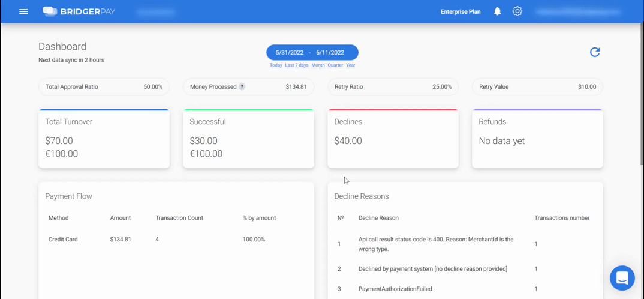
Task: Click the Next data sync message
Action: point(71,60)
